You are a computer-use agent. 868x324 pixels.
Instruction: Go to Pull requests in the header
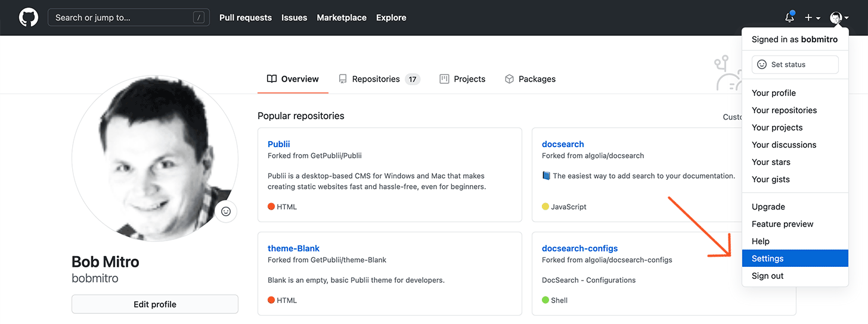point(246,18)
